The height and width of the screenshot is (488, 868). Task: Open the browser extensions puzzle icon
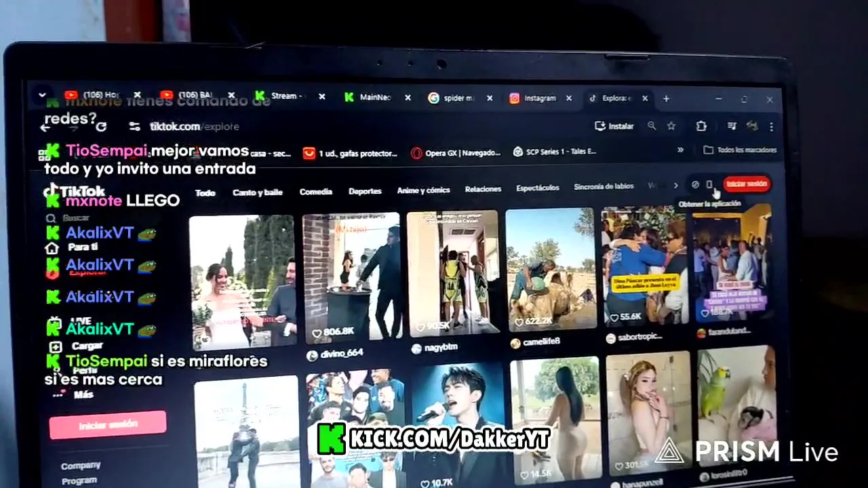pyautogui.click(x=701, y=126)
